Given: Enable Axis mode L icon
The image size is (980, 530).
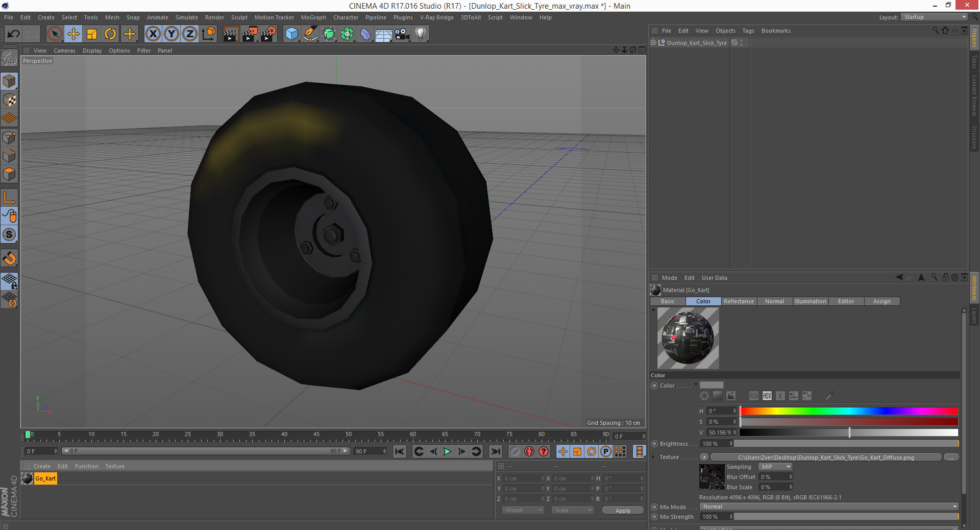Looking at the screenshot, I should coord(10,198).
